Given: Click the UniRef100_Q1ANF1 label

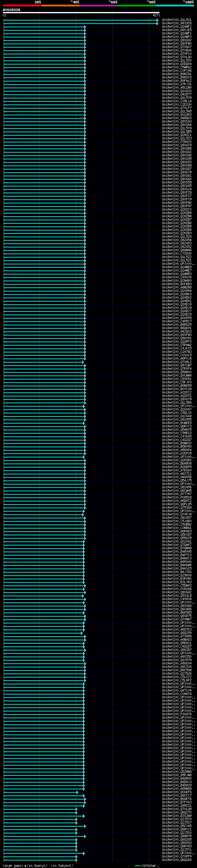Looking at the screenshot, I should (x=176, y=33).
